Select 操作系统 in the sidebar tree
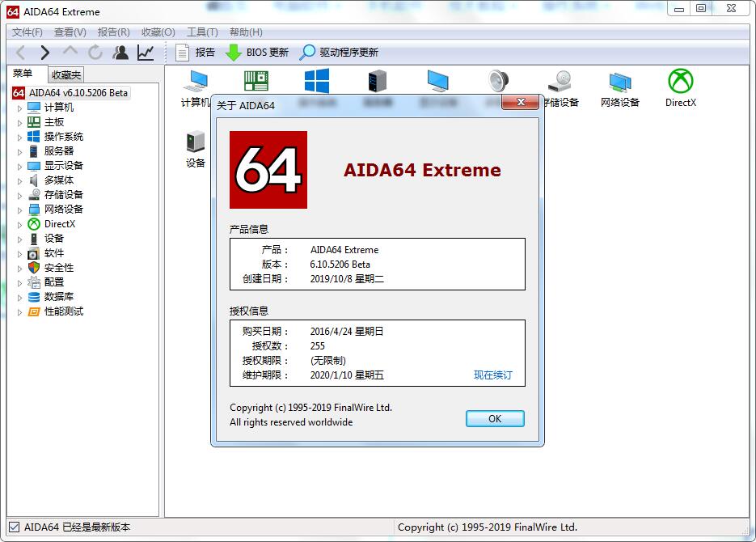 pyautogui.click(x=64, y=137)
